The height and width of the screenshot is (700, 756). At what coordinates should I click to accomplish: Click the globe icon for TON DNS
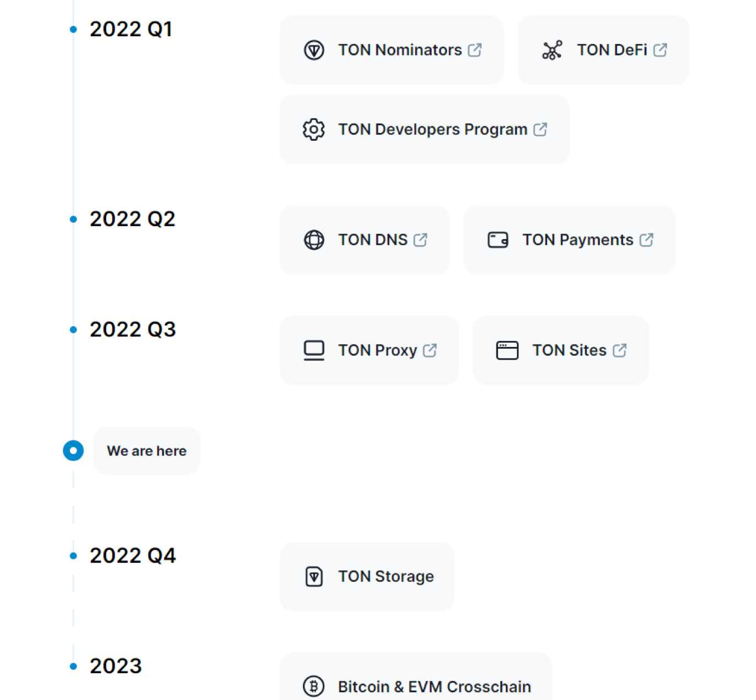(314, 240)
